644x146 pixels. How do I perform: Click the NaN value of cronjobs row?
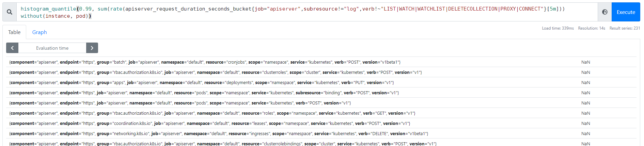click(x=585, y=62)
